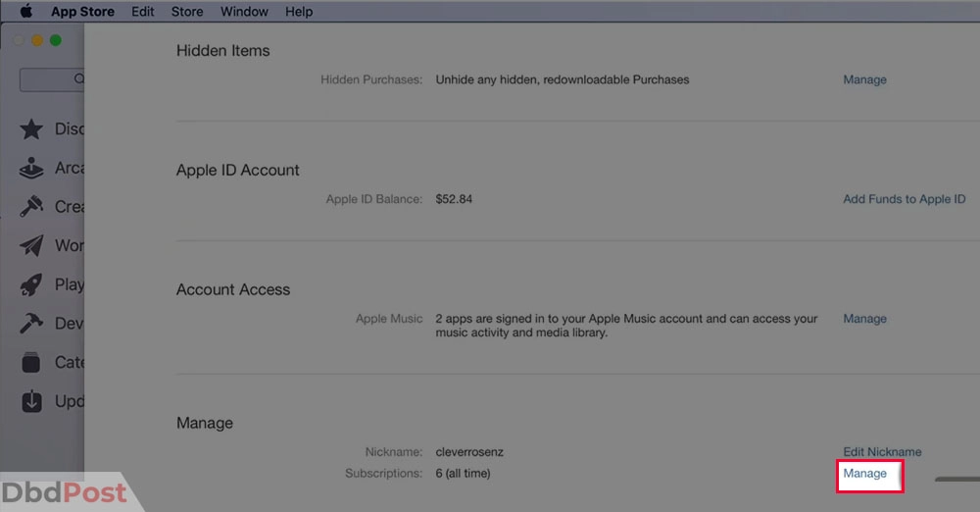Click the Account Access heading
The width and height of the screenshot is (980, 512).
click(233, 289)
